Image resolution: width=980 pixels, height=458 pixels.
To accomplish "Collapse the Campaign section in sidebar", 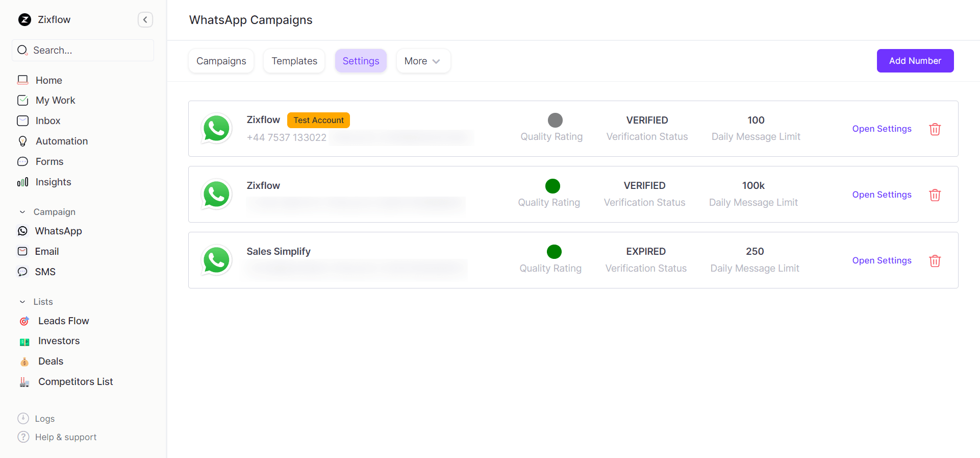I will coord(22,212).
